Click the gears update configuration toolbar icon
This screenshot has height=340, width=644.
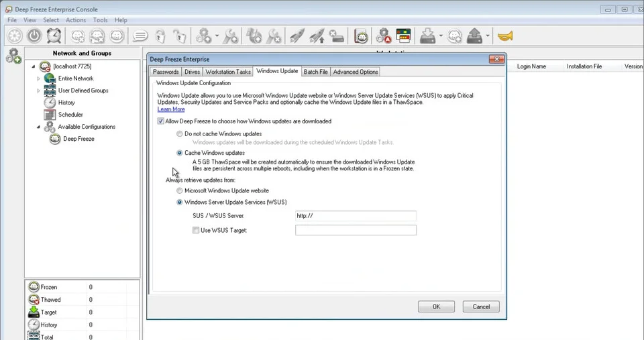(204, 36)
